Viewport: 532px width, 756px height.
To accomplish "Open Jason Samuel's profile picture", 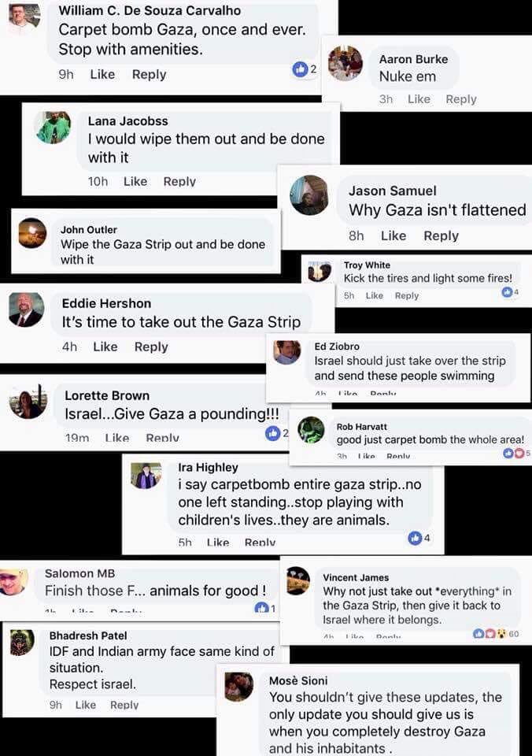I will coord(309,195).
